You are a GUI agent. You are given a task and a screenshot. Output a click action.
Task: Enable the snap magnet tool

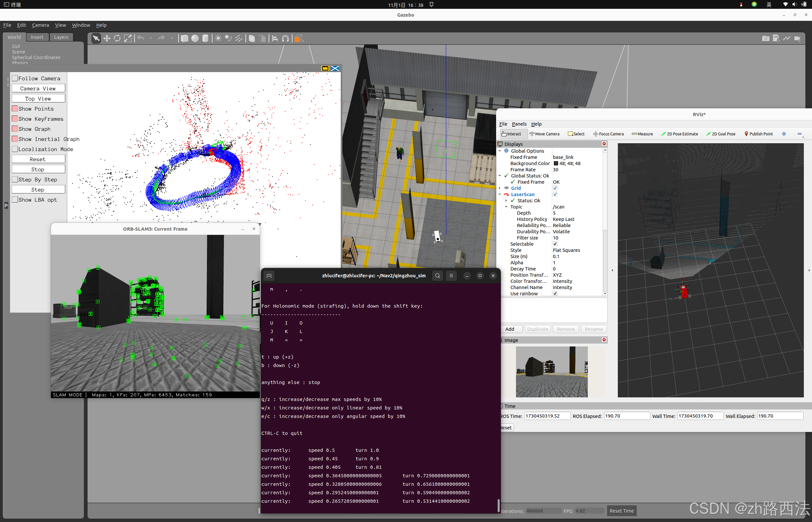pos(286,38)
